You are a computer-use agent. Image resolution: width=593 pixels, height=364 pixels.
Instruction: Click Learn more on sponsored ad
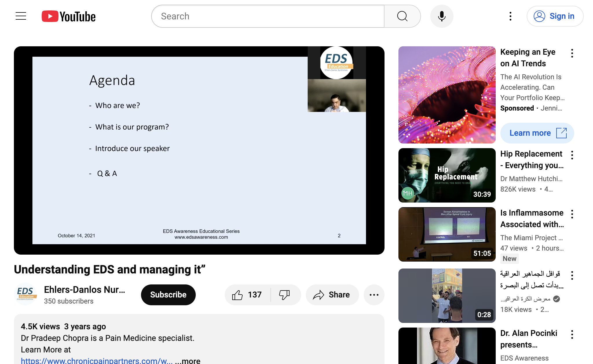click(x=537, y=133)
